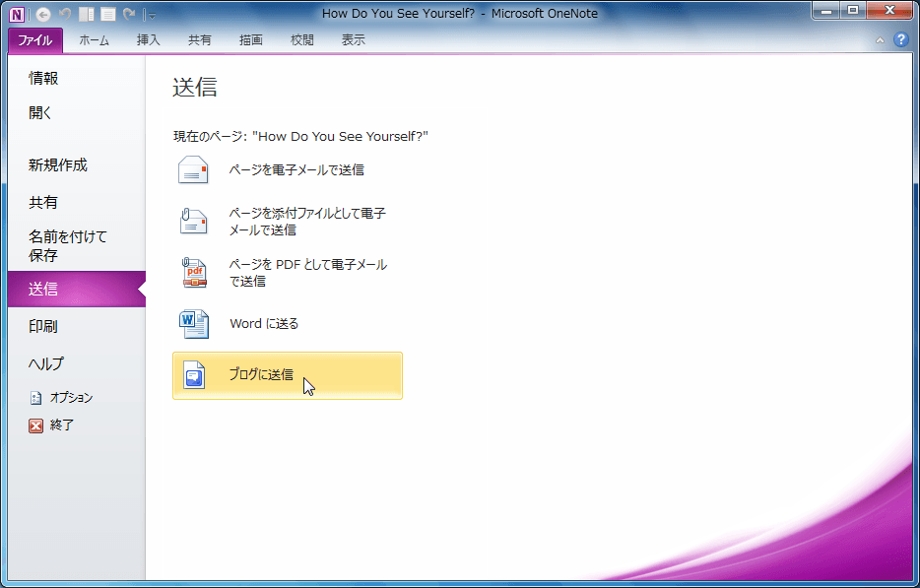Close the OneNote window

pos(889,11)
